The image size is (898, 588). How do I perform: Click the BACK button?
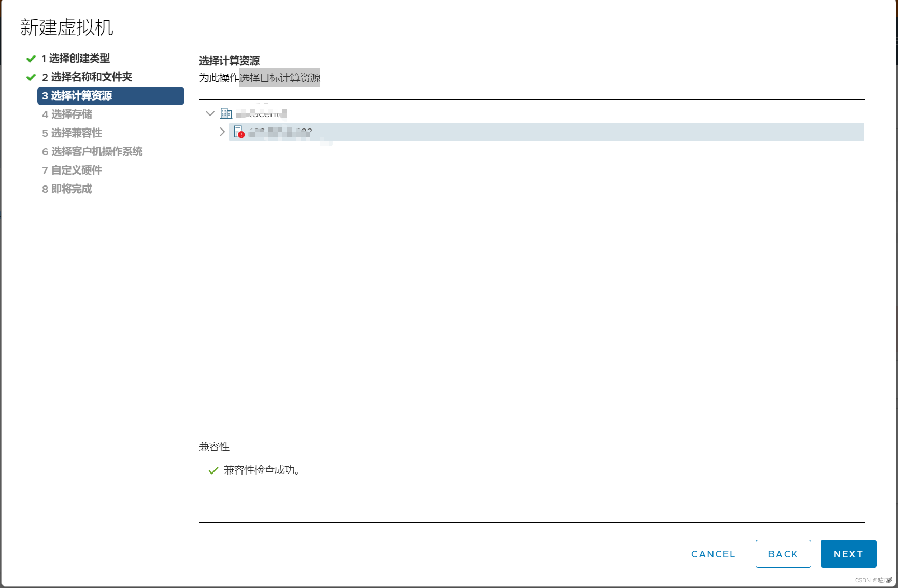[x=783, y=554]
